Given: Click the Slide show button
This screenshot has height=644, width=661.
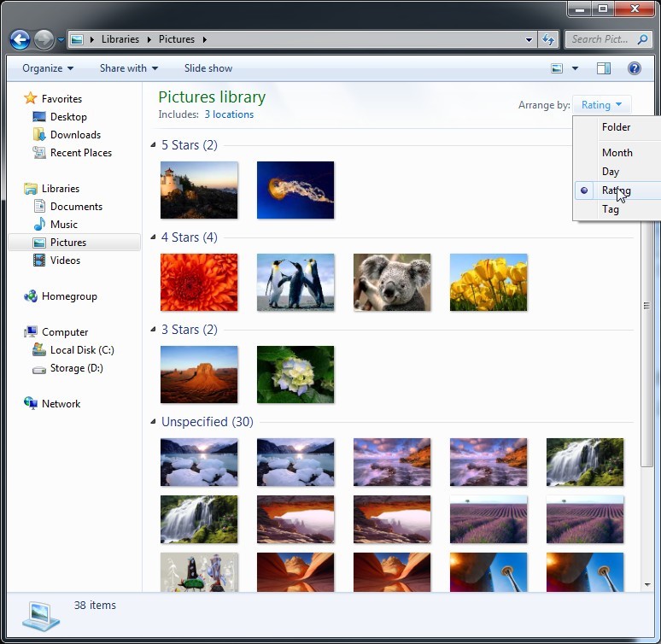Looking at the screenshot, I should click(208, 68).
